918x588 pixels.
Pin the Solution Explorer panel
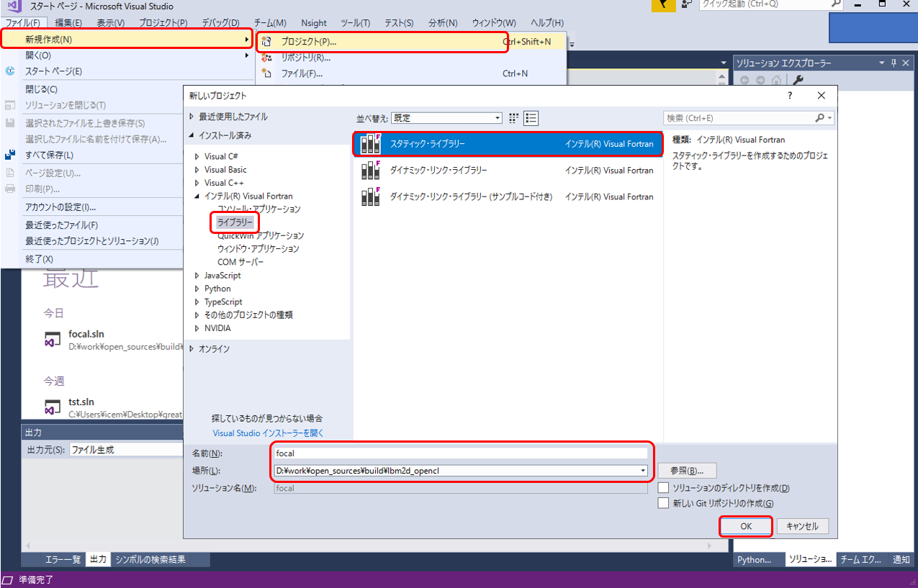click(x=894, y=63)
